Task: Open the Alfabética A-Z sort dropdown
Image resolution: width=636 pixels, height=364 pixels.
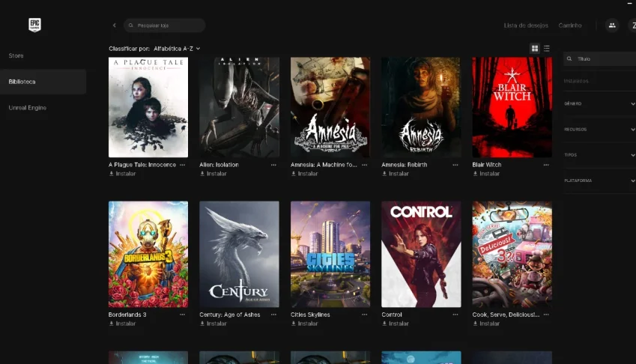Action: tap(177, 49)
